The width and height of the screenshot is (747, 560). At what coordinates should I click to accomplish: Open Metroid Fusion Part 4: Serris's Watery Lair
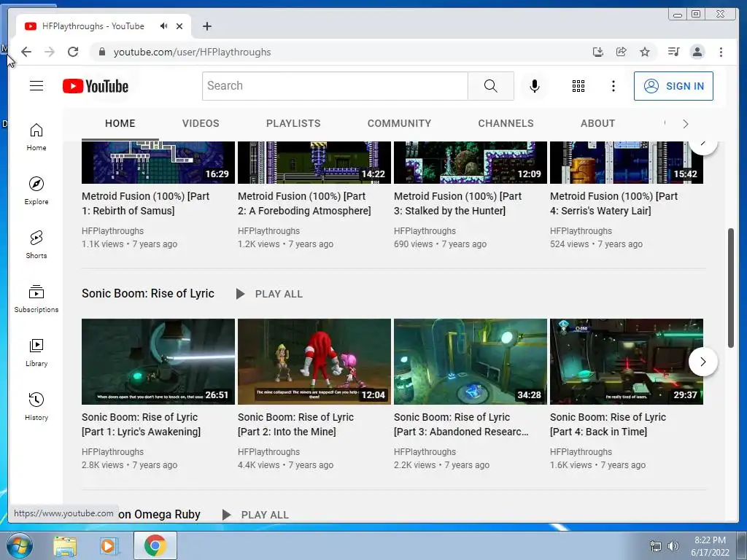[x=614, y=203]
